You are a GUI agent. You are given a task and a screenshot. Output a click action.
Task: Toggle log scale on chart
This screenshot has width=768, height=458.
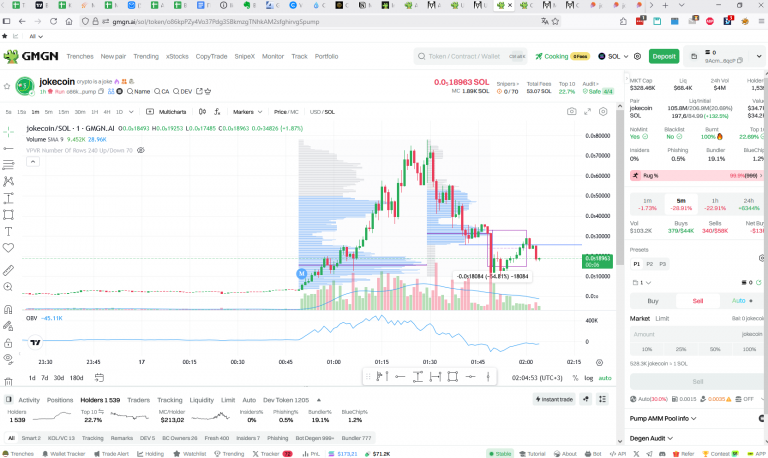point(588,378)
